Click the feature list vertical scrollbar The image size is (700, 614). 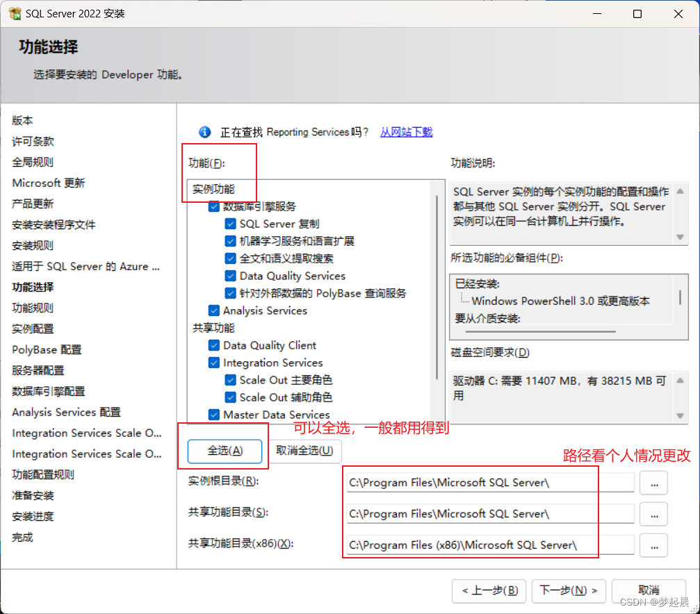437,288
